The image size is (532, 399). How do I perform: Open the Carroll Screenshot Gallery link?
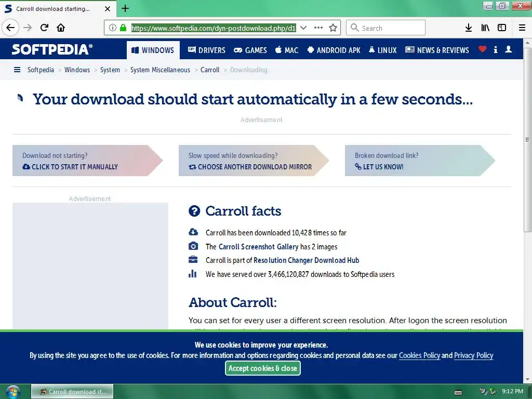(259, 247)
